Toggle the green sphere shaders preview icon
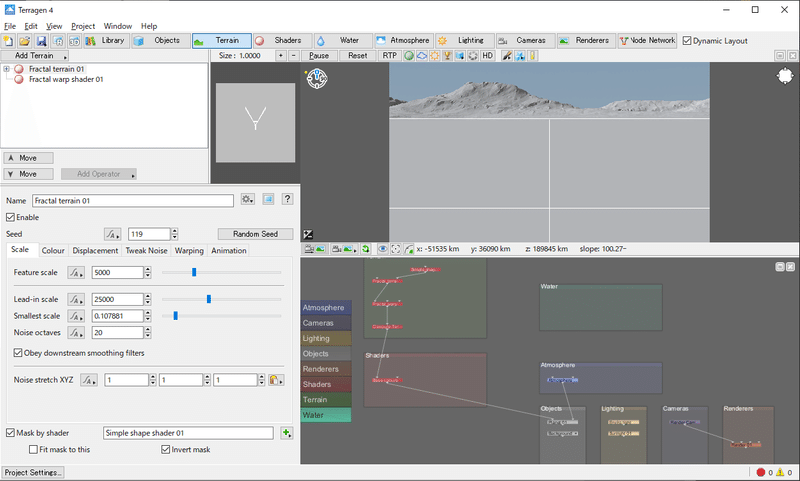800x481 pixels. tap(409, 56)
